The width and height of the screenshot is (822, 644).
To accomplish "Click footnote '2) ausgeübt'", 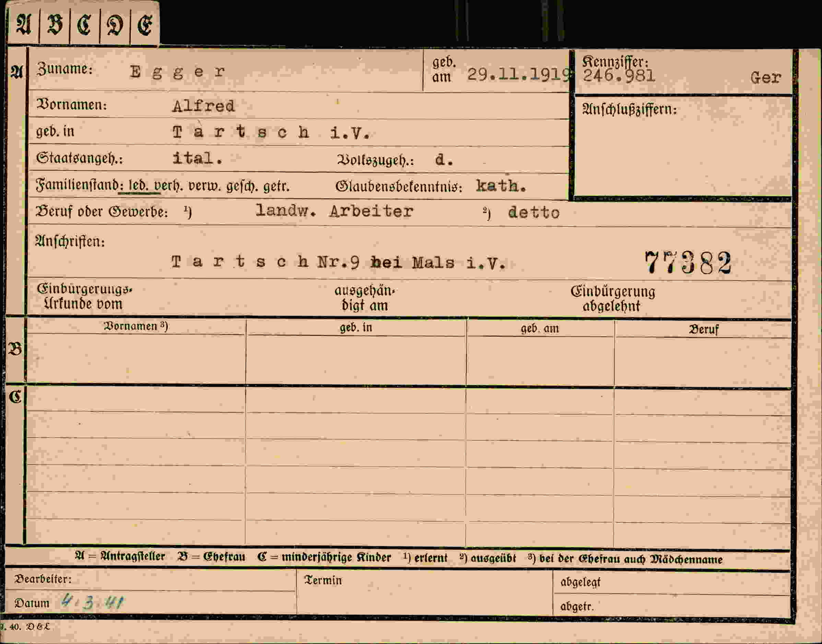I will pyautogui.click(x=487, y=558).
